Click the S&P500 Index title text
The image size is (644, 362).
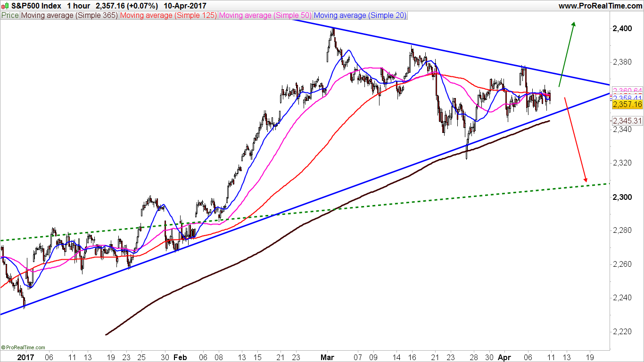coord(36,6)
